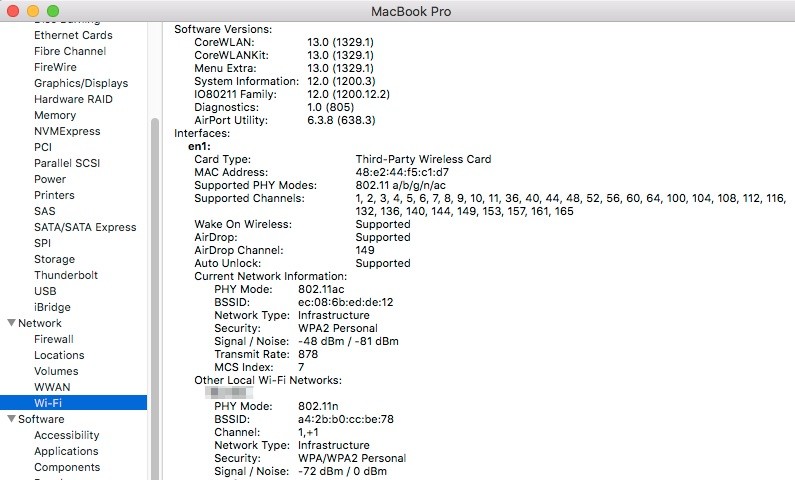Select Memory in the sidebar

point(55,115)
